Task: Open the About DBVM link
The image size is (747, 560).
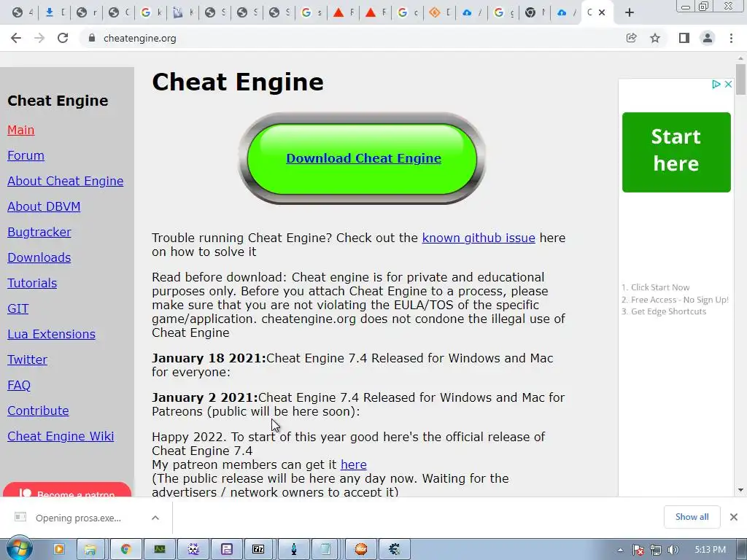Action: point(44,206)
